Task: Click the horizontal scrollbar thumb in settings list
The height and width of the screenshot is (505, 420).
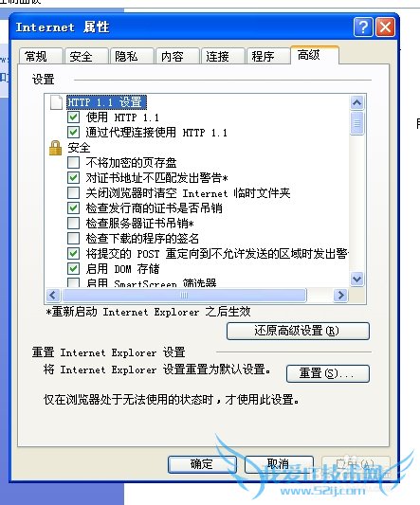Action: [184, 295]
